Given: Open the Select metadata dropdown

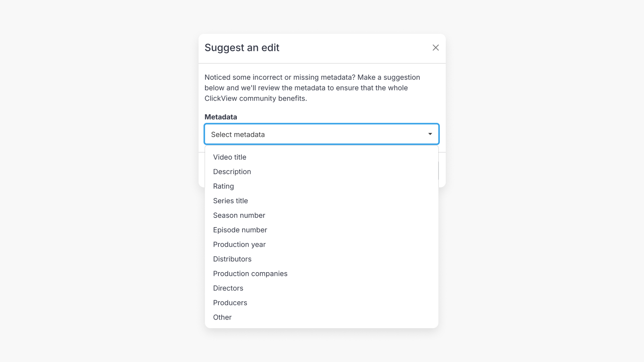Looking at the screenshot, I should click(321, 134).
